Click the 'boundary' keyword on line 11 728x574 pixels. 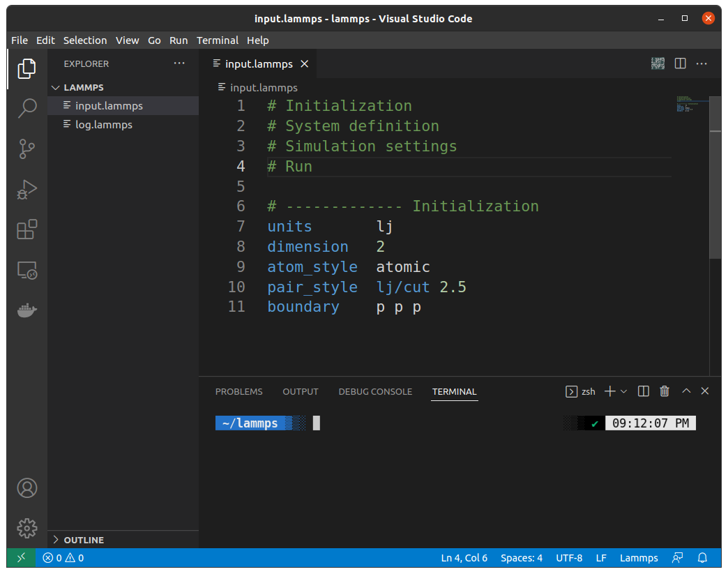[303, 307]
